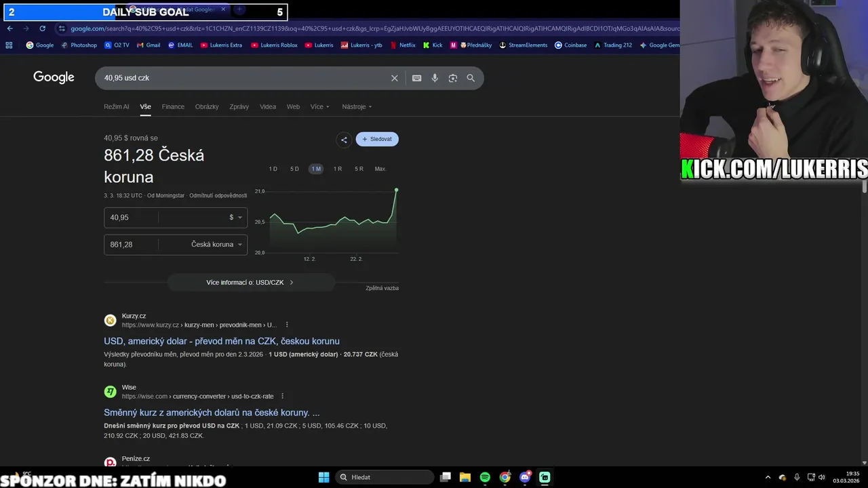Select 1 D chart range
868x488 pixels.
pyautogui.click(x=273, y=169)
